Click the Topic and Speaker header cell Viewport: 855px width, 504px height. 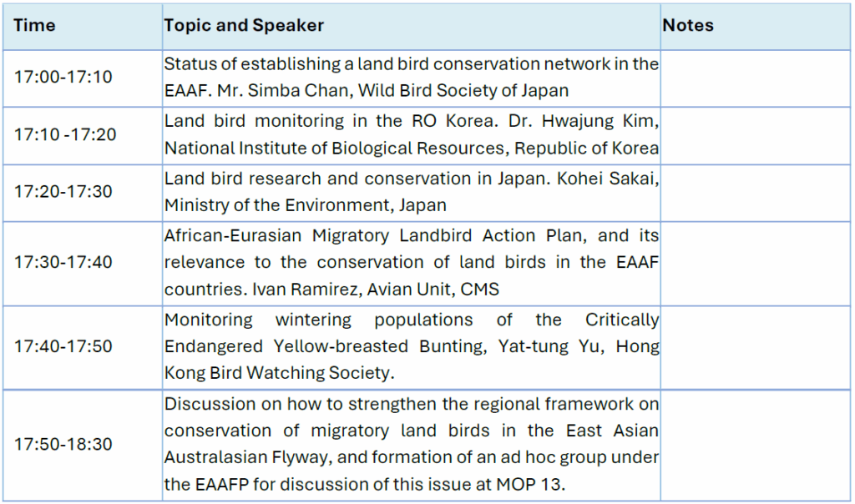pos(244,25)
